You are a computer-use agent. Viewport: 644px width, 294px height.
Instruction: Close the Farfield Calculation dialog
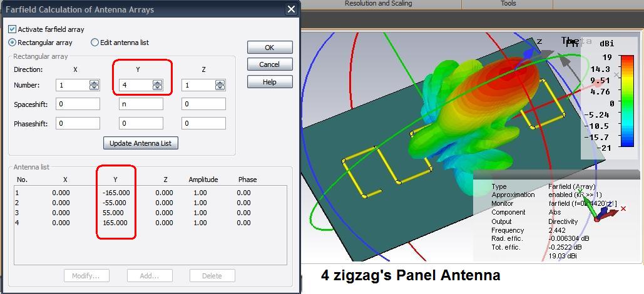(x=291, y=9)
